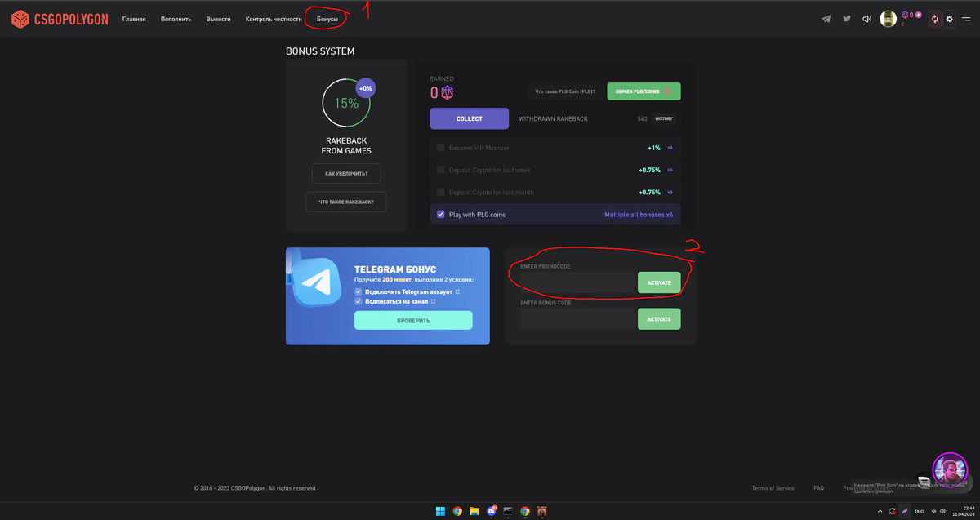980x520 pixels.
Task: Click КАК УВЕЛИЧИТЬ? button
Action: [x=346, y=174]
